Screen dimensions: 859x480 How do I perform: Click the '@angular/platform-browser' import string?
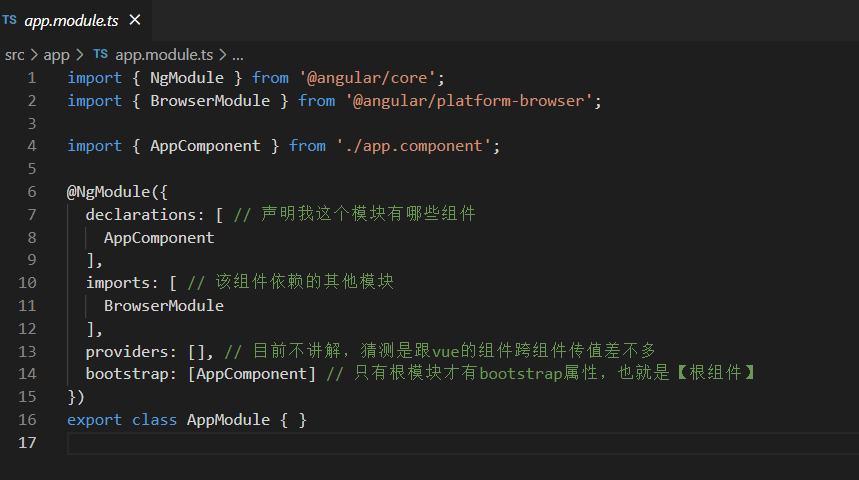click(x=469, y=101)
